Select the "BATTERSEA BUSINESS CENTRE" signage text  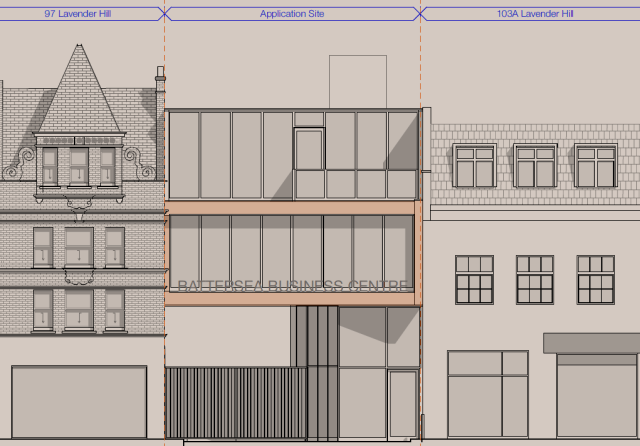click(x=290, y=286)
